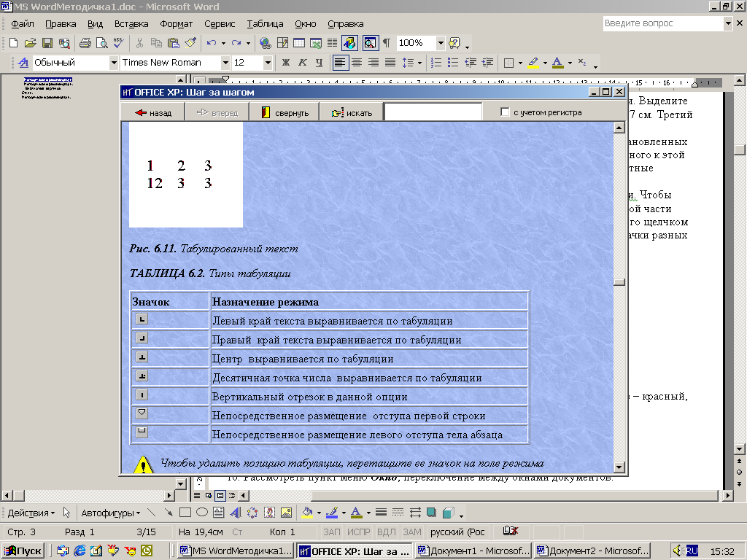Expand the borders options arrow

(x=520, y=63)
